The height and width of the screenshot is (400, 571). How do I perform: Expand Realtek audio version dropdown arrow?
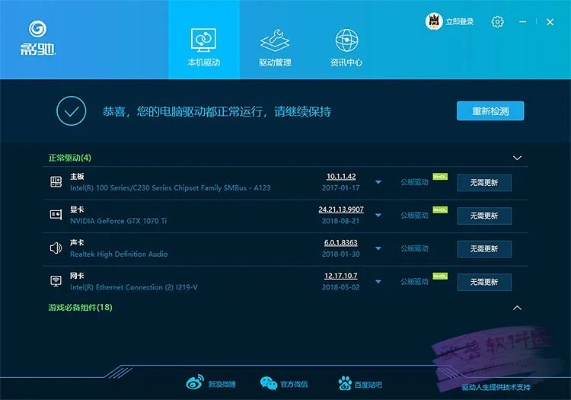coord(378,248)
